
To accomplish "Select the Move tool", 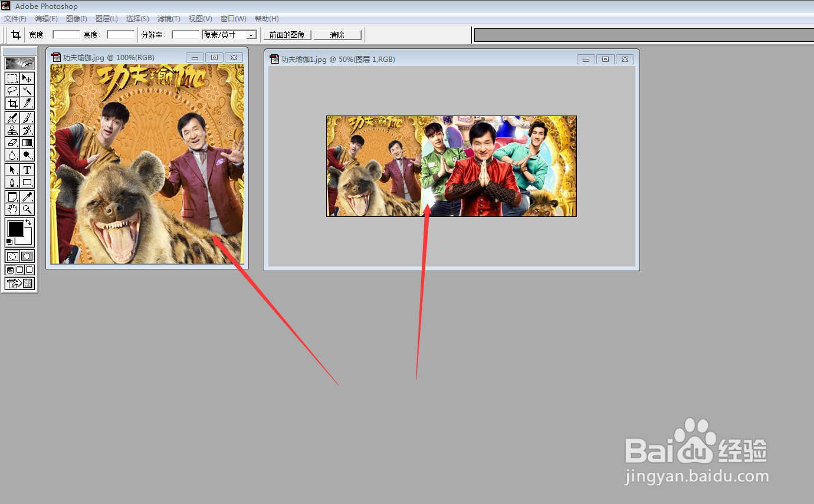I will (27, 78).
